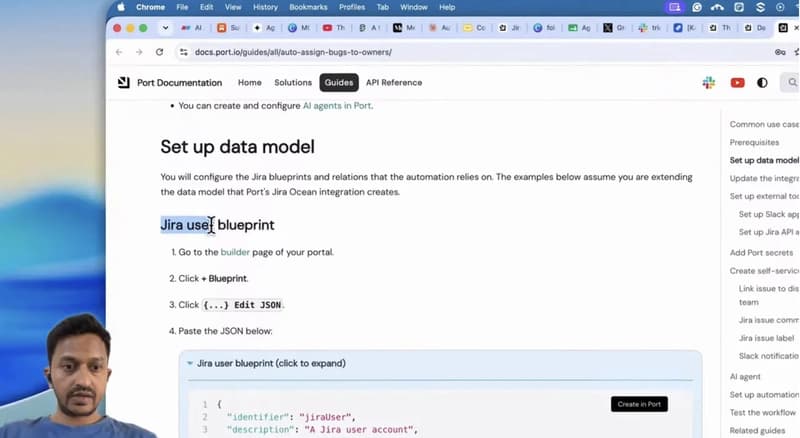This screenshot has height=438, width=800.
Task: Switch to the 'Co' browser tab
Action: [474, 28]
